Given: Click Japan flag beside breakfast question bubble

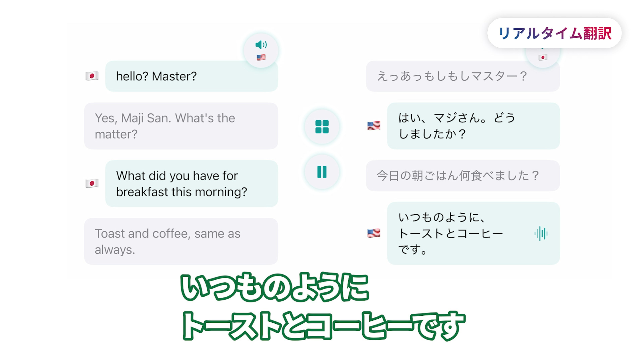Looking at the screenshot, I should (92, 183).
